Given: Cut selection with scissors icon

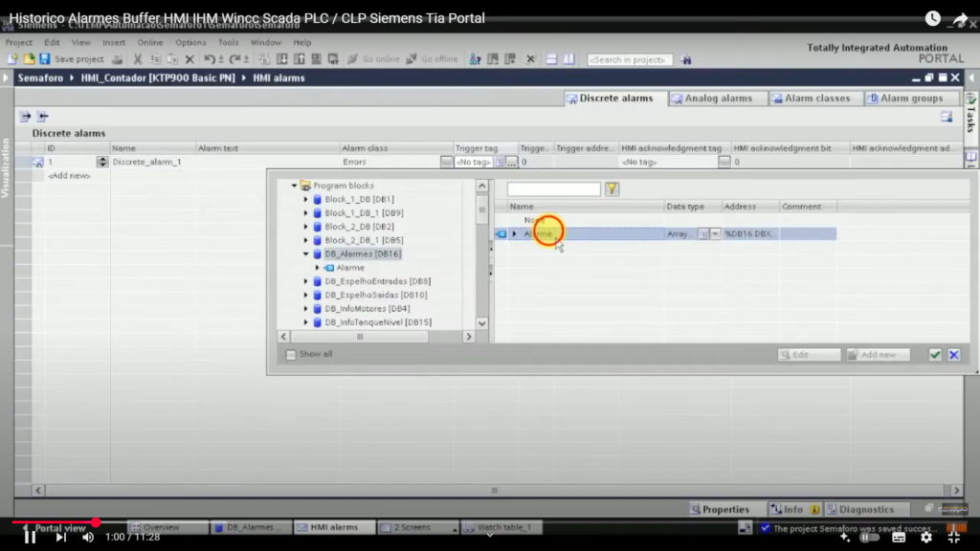Looking at the screenshot, I should 138,58.
